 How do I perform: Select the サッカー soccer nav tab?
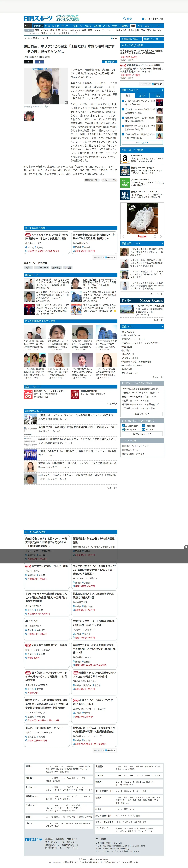click(66, 26)
